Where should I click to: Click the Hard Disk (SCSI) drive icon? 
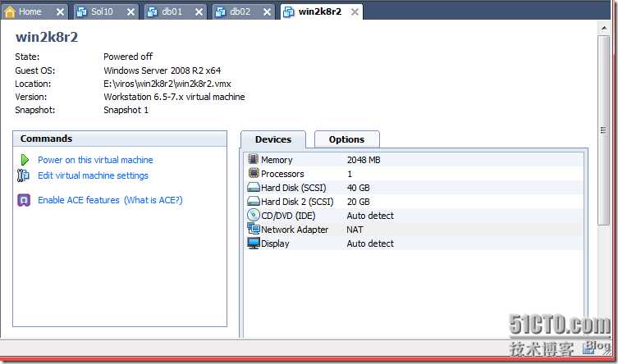point(254,187)
